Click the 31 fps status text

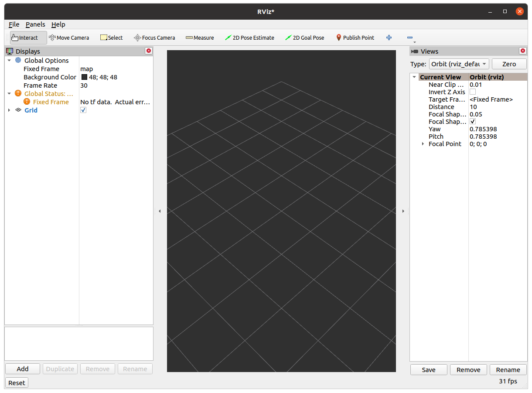508,381
